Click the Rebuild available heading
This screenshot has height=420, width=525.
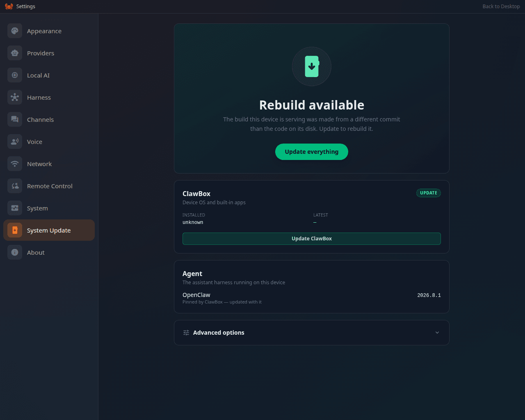pos(312,105)
